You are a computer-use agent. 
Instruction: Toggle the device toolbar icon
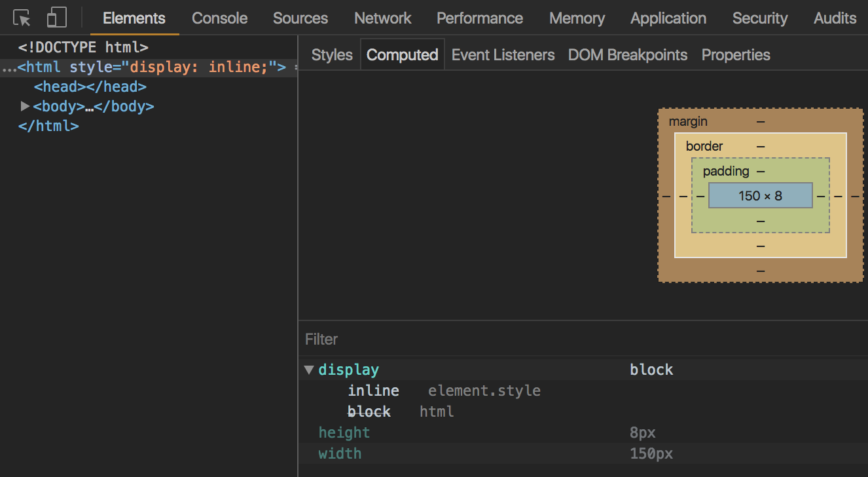[57, 18]
